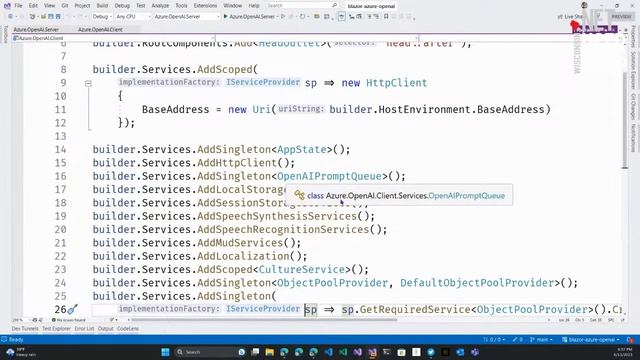Open the Error List panel tab

(84, 329)
